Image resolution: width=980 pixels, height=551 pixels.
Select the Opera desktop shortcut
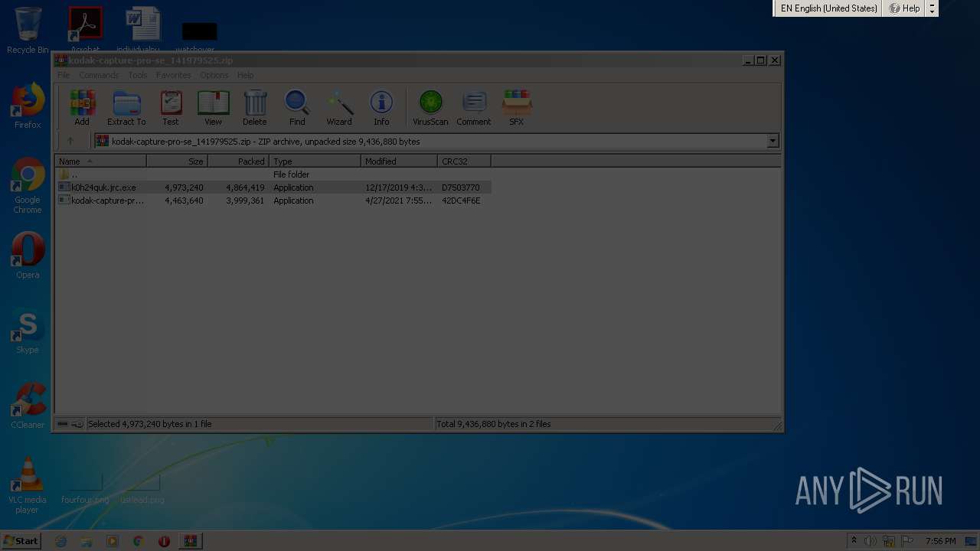click(x=28, y=256)
